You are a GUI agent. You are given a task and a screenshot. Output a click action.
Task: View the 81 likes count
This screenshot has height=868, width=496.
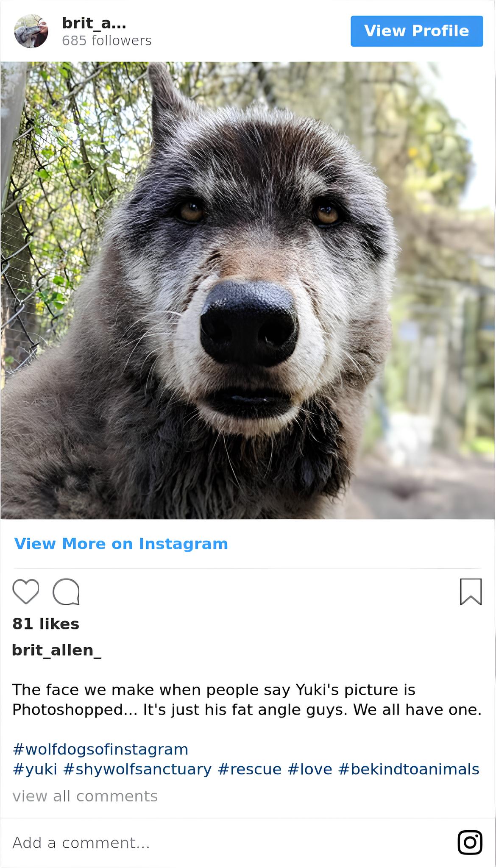click(46, 624)
